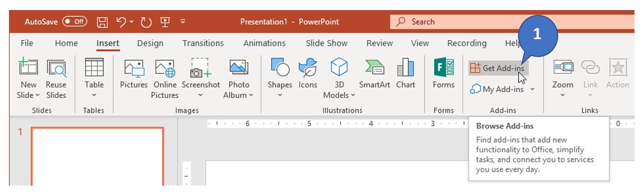Screen dimensions: 644x193
Task: Switch to the Transitions tab
Action: (203, 43)
